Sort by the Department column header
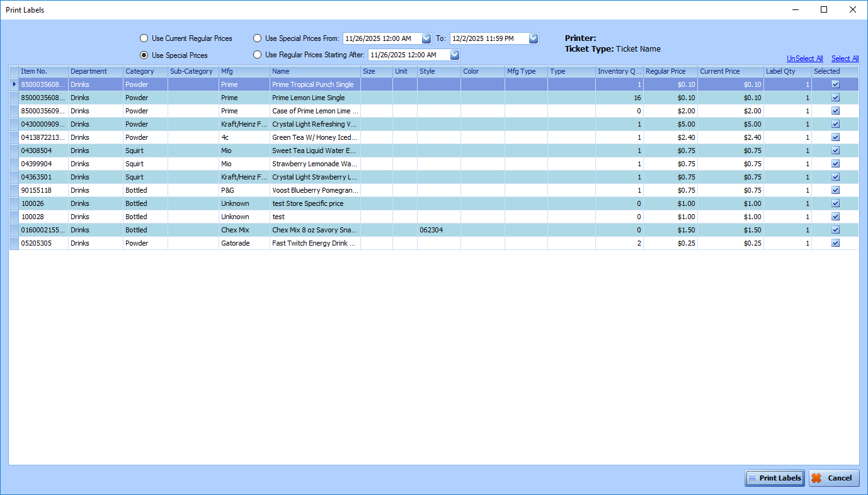 (89, 71)
